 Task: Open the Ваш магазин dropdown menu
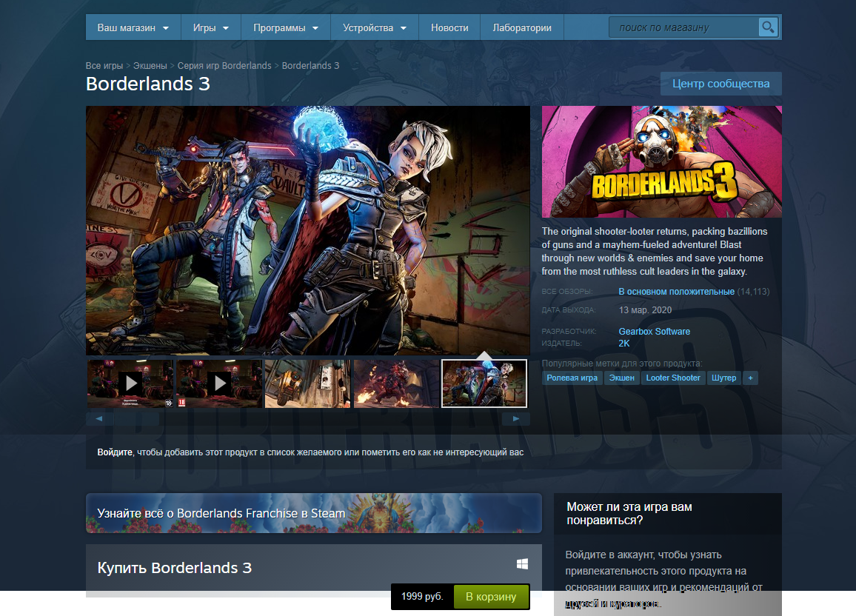point(133,27)
